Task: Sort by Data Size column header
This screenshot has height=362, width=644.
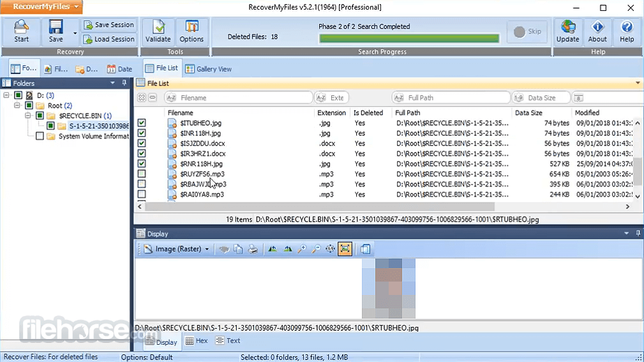Action: [528, 112]
